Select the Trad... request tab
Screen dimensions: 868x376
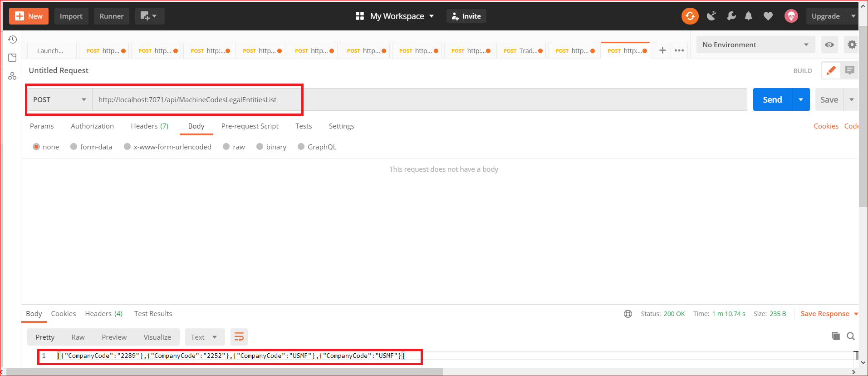tap(522, 50)
